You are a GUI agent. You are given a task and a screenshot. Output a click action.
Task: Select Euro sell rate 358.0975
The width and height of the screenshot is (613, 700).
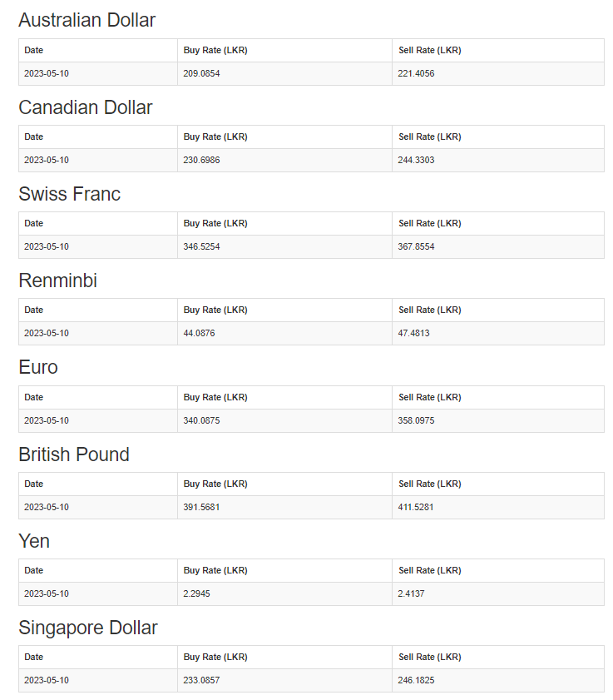point(416,420)
